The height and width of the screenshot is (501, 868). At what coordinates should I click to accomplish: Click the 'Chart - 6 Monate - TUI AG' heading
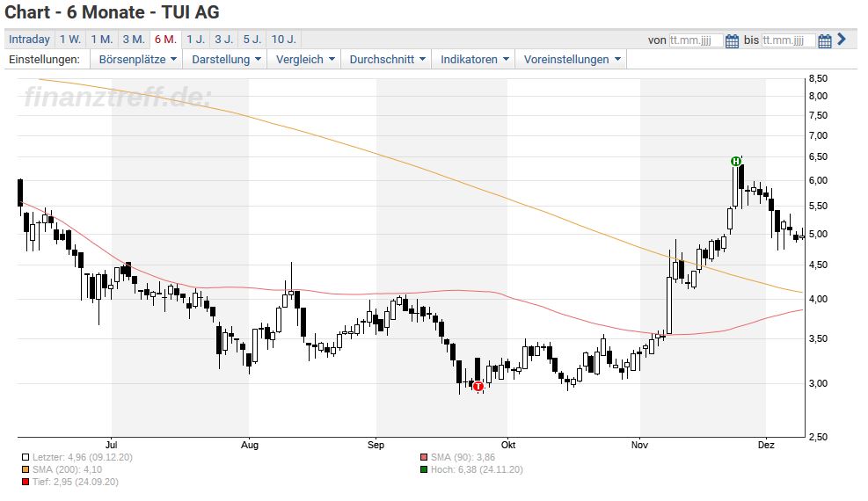click(112, 12)
